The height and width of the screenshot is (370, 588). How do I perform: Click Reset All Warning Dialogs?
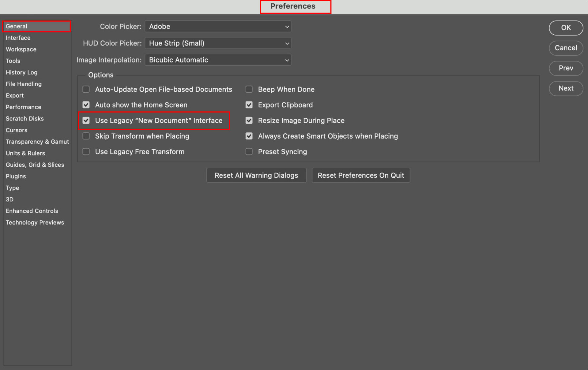[256, 175]
